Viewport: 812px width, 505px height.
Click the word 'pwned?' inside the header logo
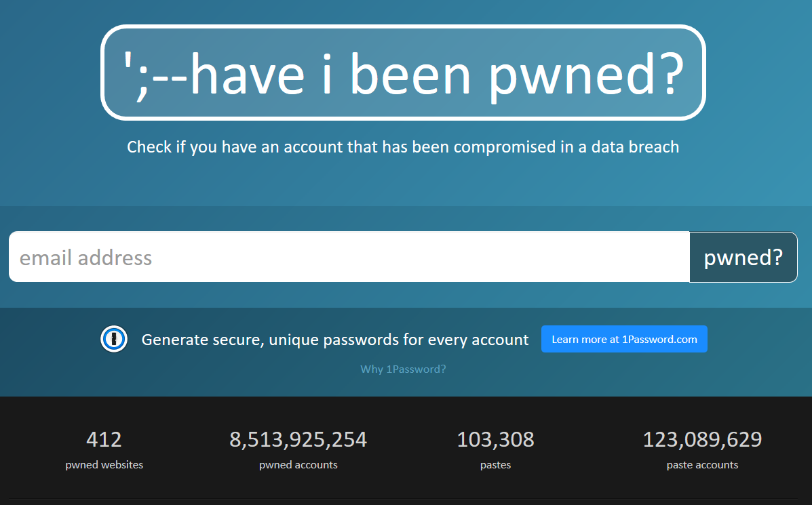tap(587, 75)
